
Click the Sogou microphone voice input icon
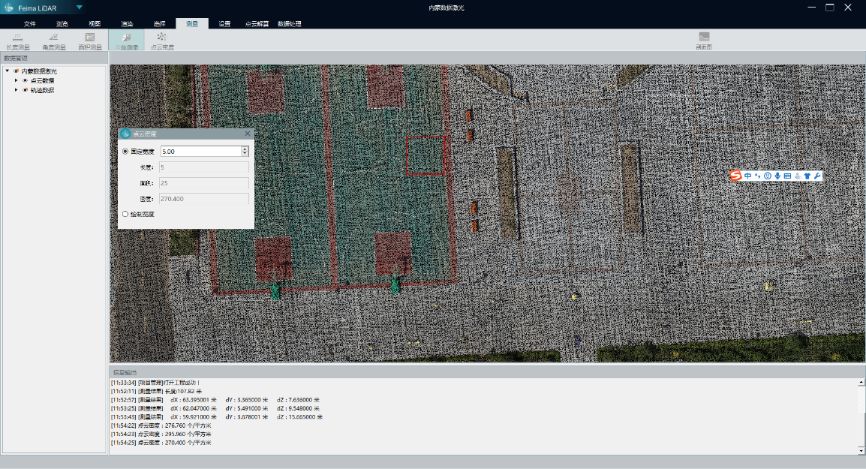[x=777, y=176]
